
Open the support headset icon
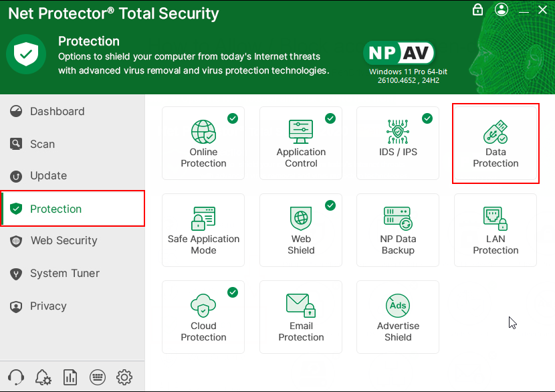click(x=17, y=377)
